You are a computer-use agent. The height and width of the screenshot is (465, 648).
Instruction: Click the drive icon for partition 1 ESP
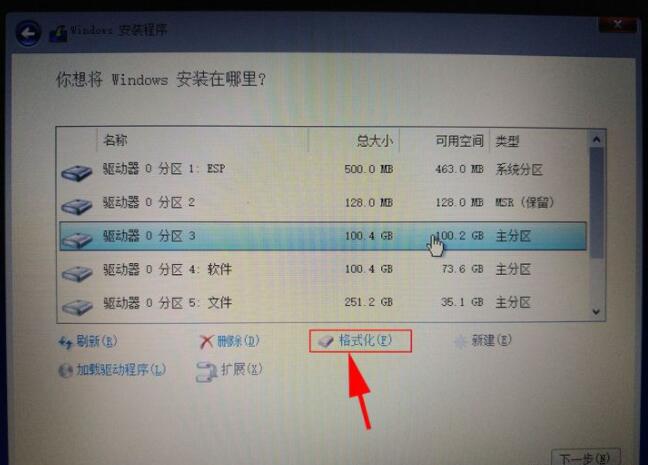76,172
